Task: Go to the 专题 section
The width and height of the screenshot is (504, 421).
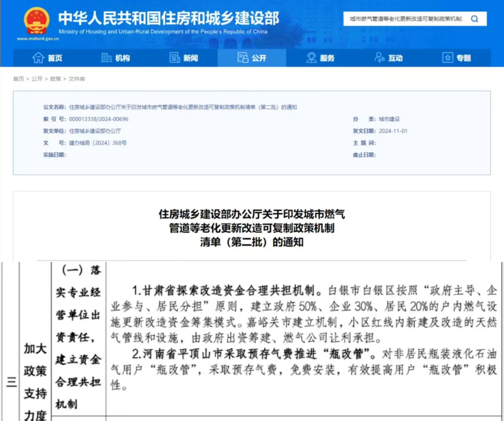Action: tap(464, 58)
